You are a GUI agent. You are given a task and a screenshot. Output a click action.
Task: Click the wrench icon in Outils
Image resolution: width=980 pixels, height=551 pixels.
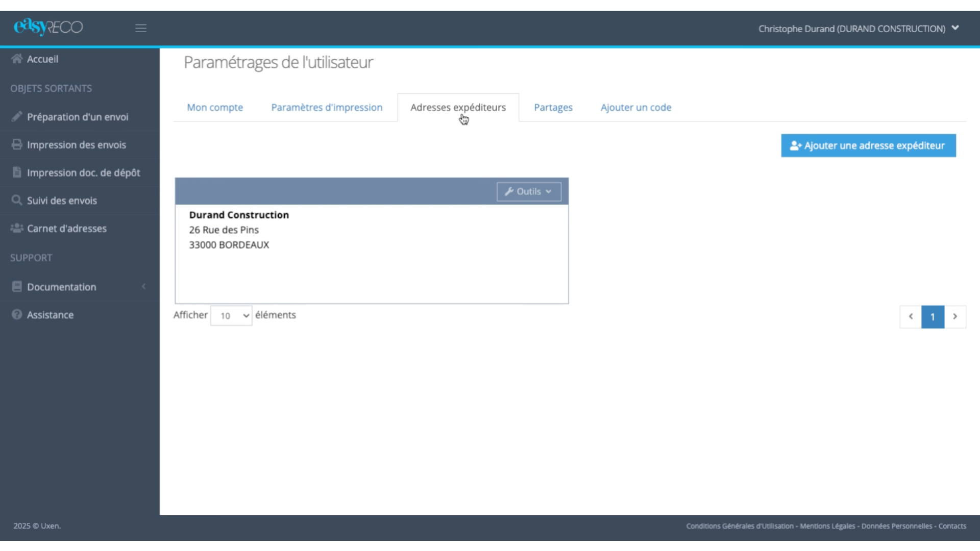509,191
